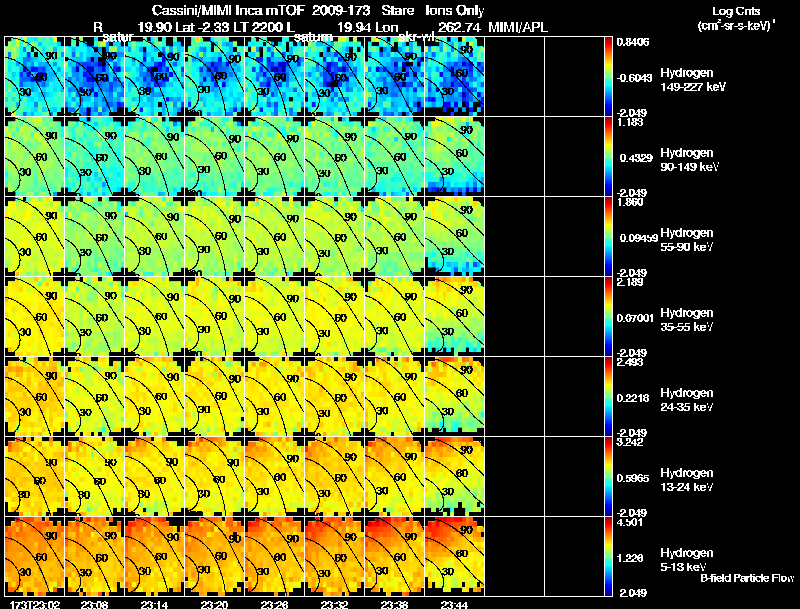Click the -0.6043 color scale value

click(634, 78)
